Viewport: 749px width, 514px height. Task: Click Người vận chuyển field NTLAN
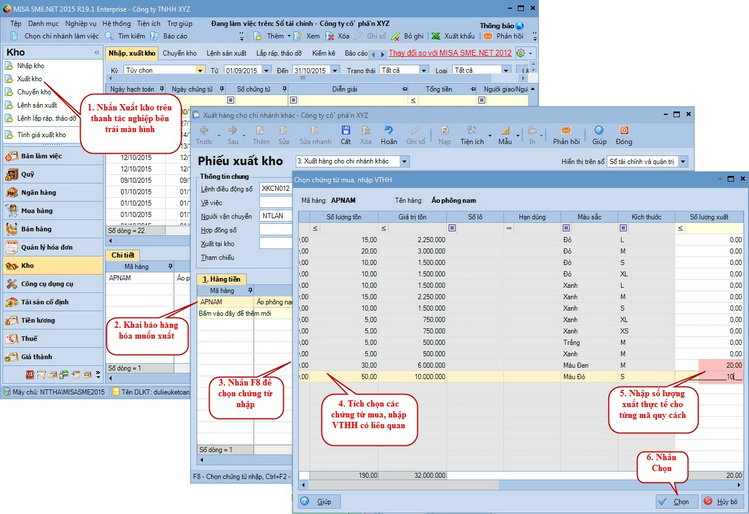pyautogui.click(x=276, y=216)
